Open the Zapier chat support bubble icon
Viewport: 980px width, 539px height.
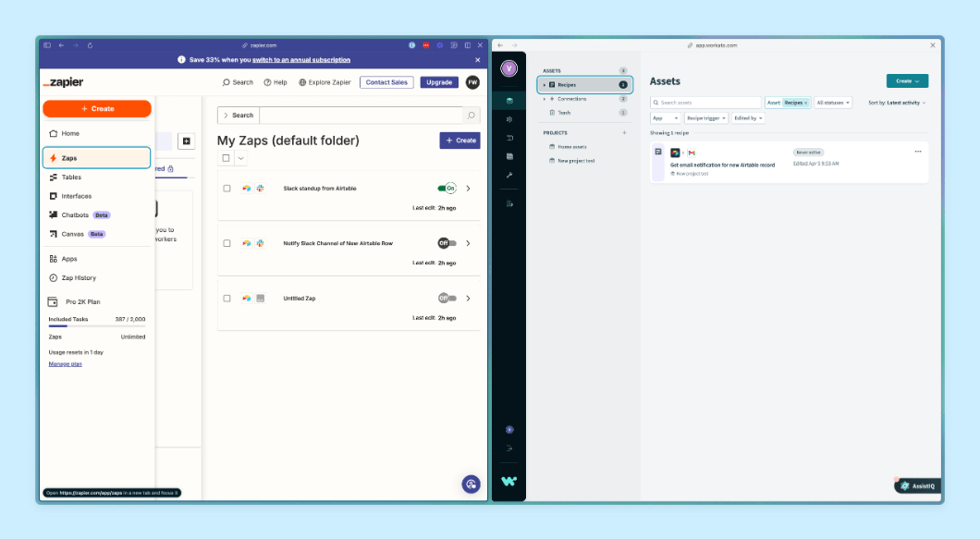click(x=472, y=484)
